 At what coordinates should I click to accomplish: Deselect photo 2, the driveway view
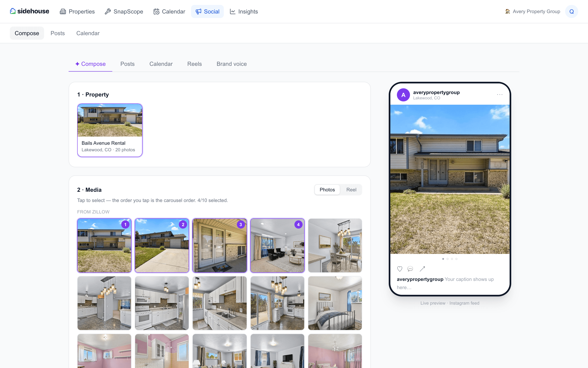(162, 245)
